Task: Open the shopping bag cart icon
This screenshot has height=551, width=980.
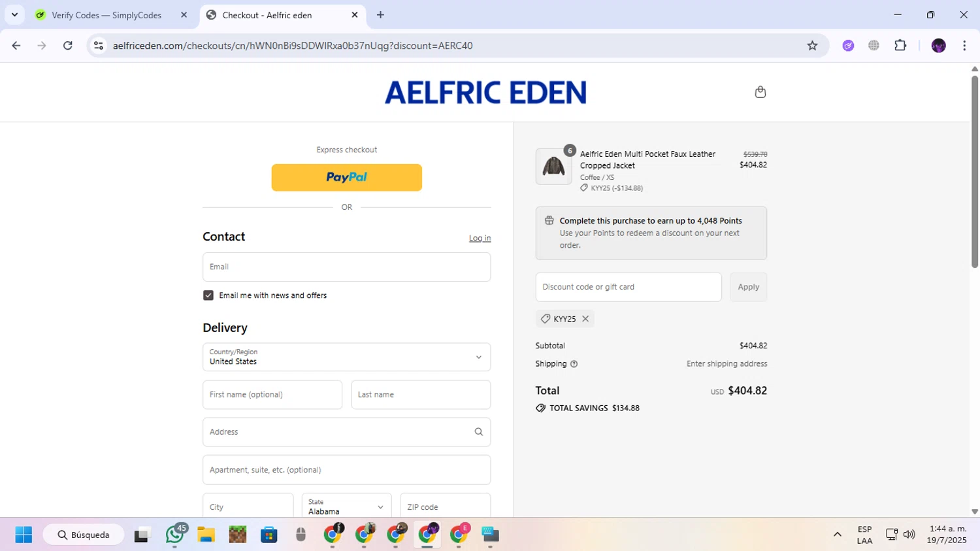Action: 760,92
